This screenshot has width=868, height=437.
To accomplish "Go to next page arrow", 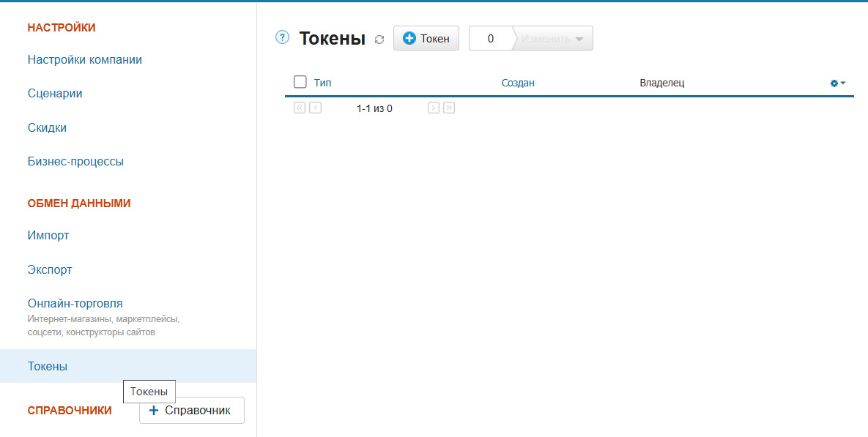I will (x=434, y=108).
